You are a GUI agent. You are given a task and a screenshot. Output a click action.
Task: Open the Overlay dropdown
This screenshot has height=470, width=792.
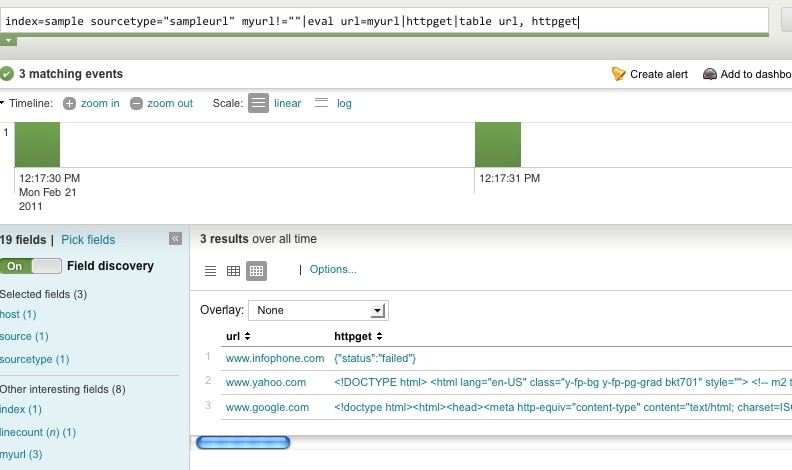coord(377,311)
